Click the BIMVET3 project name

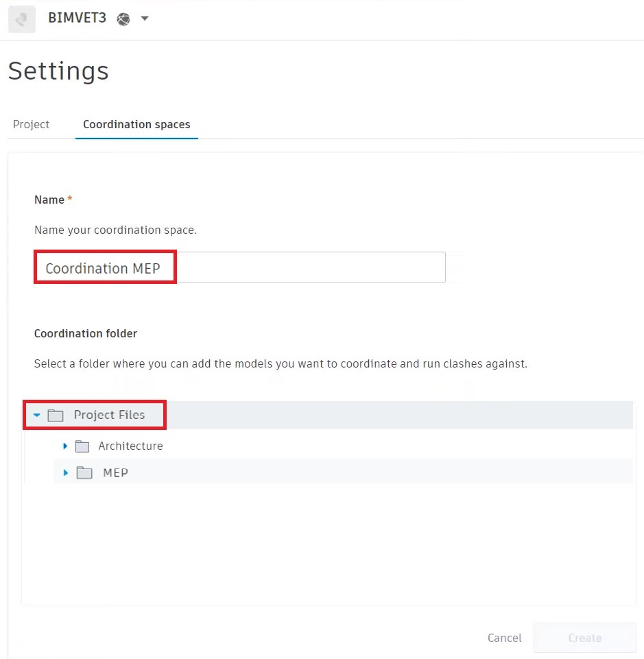pos(77,18)
